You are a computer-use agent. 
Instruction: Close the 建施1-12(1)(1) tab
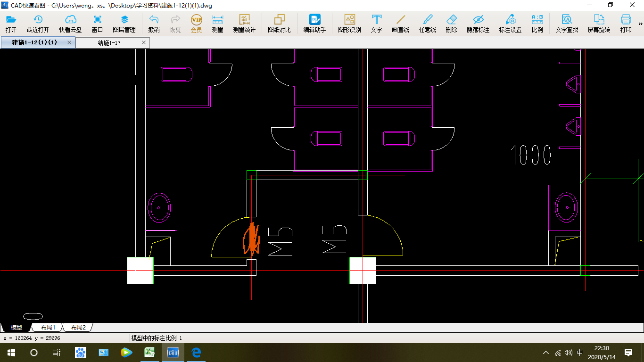69,42
